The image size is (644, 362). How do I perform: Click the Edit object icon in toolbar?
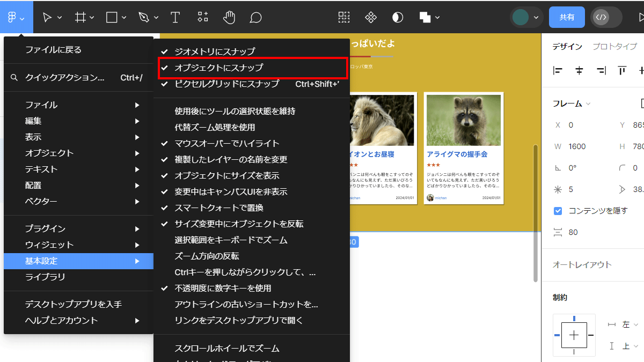[x=344, y=17]
